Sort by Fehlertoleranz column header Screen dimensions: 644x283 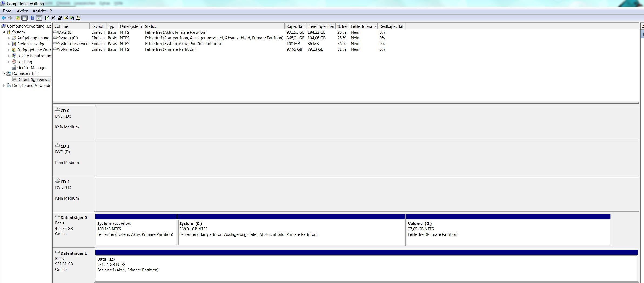(363, 26)
